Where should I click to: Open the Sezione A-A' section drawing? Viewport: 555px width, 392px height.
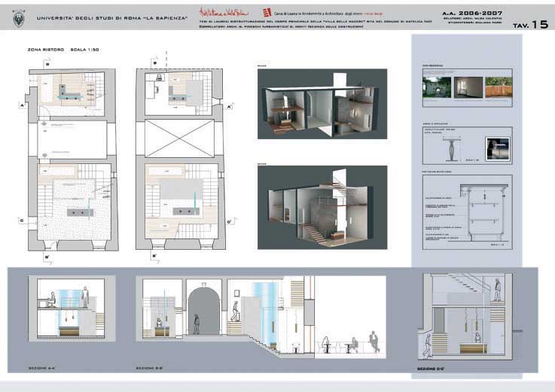(x=72, y=308)
